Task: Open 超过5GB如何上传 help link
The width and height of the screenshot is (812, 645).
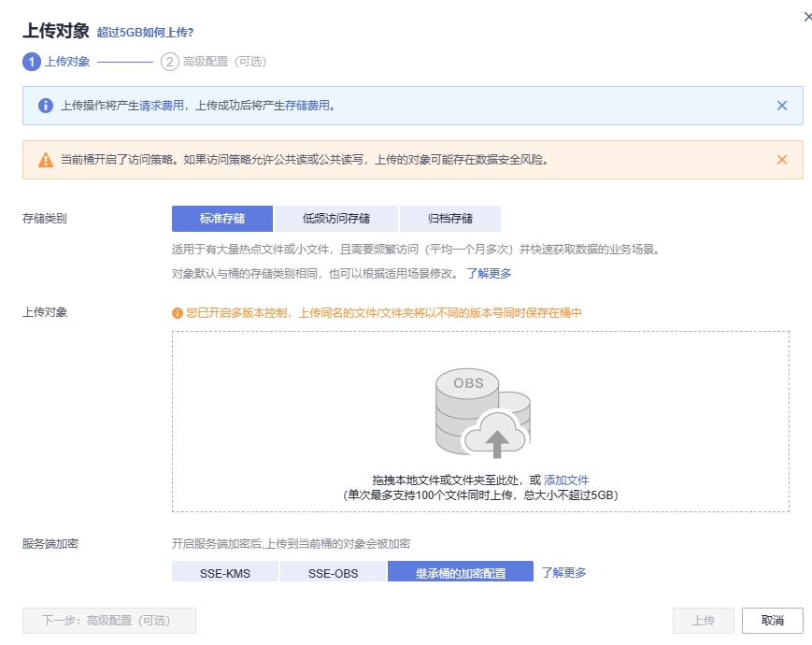Action: [x=145, y=33]
